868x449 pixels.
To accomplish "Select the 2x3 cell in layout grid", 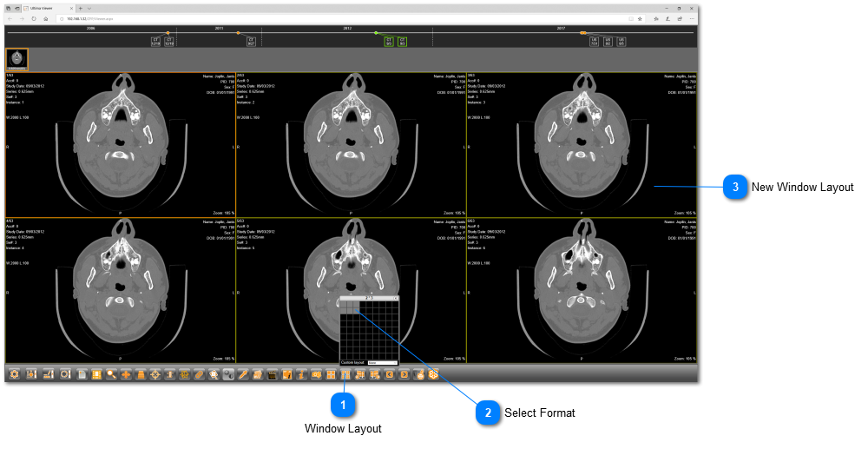I will click(357, 312).
